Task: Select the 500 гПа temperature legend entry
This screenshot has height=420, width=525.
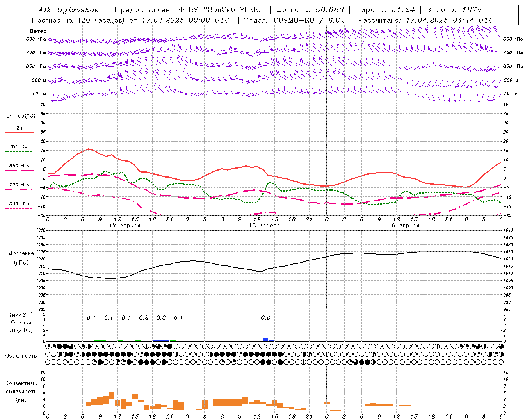Action: click(x=19, y=204)
